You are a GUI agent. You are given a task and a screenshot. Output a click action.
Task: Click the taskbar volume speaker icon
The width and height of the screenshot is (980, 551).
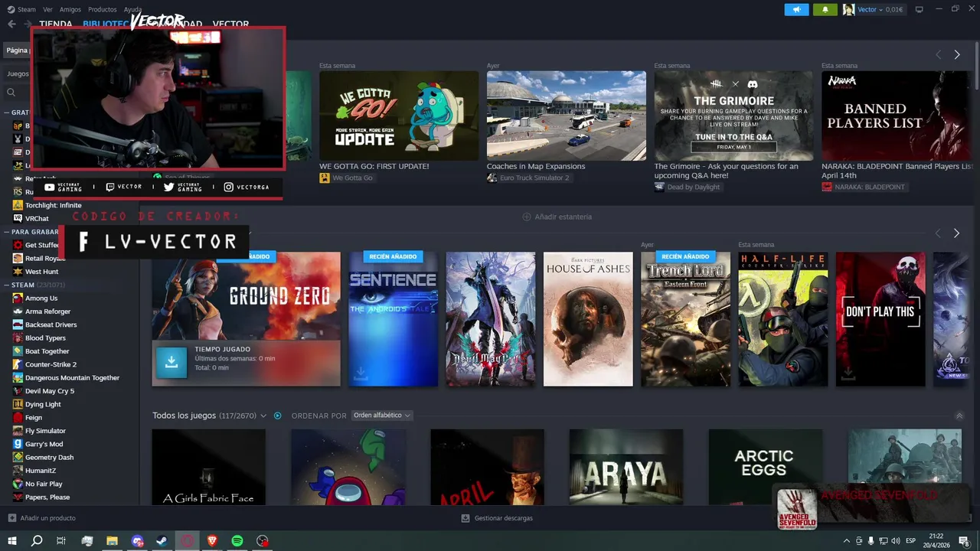click(897, 541)
